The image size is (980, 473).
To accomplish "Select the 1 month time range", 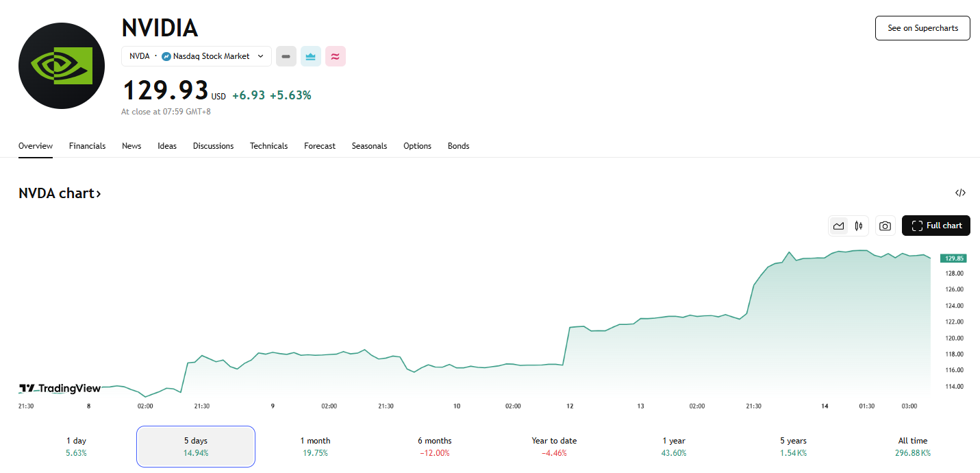I will [x=315, y=446].
